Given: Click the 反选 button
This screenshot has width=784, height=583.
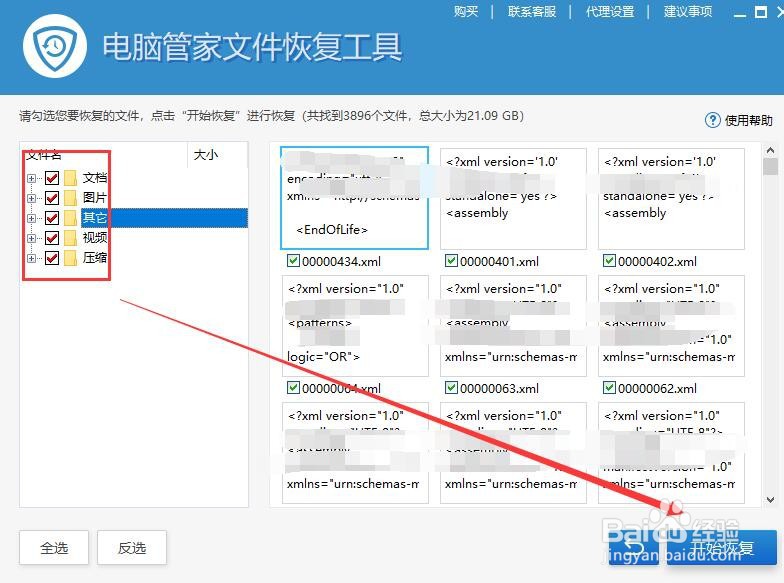Looking at the screenshot, I should [132, 548].
